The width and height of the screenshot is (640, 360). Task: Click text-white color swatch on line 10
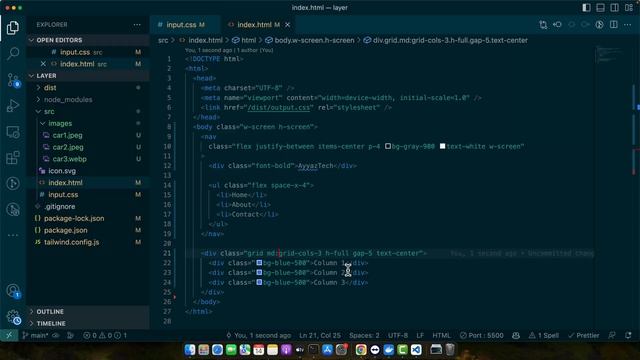(x=442, y=146)
